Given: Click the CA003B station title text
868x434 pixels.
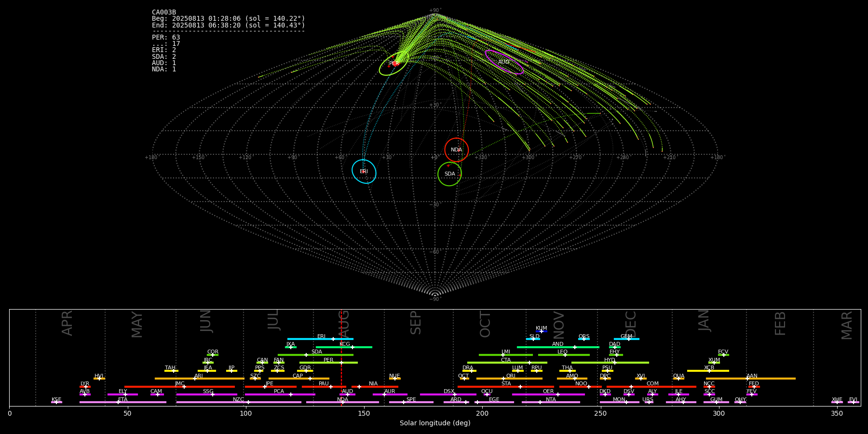Looking at the screenshot, I should 164,13.
